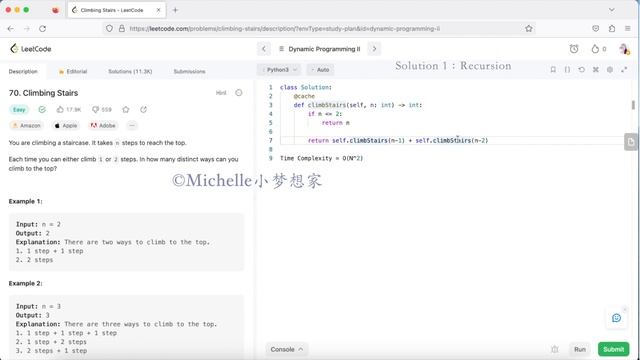Open the user profile avatar menu
The width and height of the screenshot is (640, 360).
click(x=624, y=49)
